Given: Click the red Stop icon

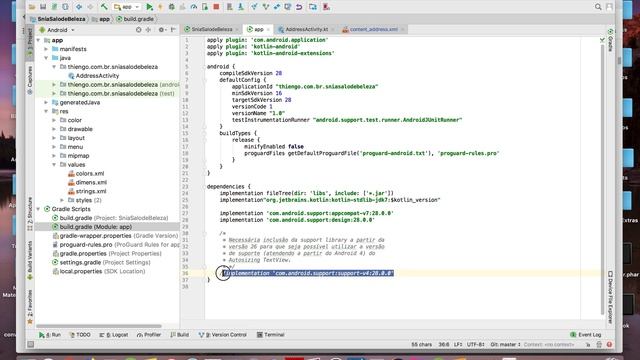Looking at the screenshot, I should tap(216, 7).
